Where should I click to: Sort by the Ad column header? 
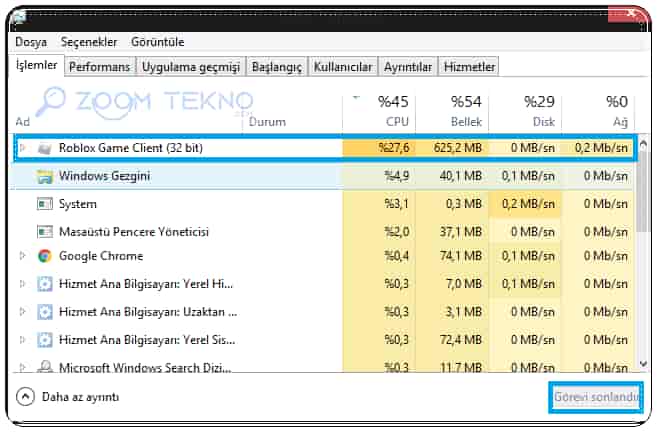pyautogui.click(x=23, y=122)
